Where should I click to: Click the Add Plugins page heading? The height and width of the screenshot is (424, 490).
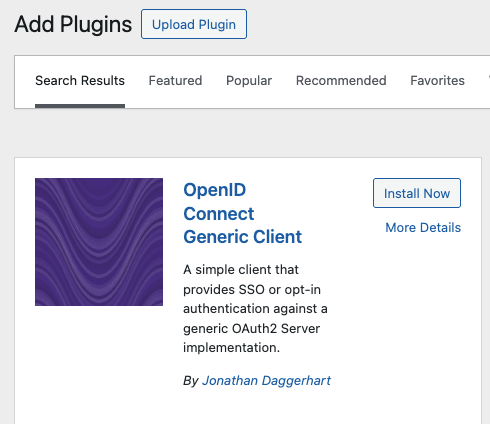(x=73, y=25)
